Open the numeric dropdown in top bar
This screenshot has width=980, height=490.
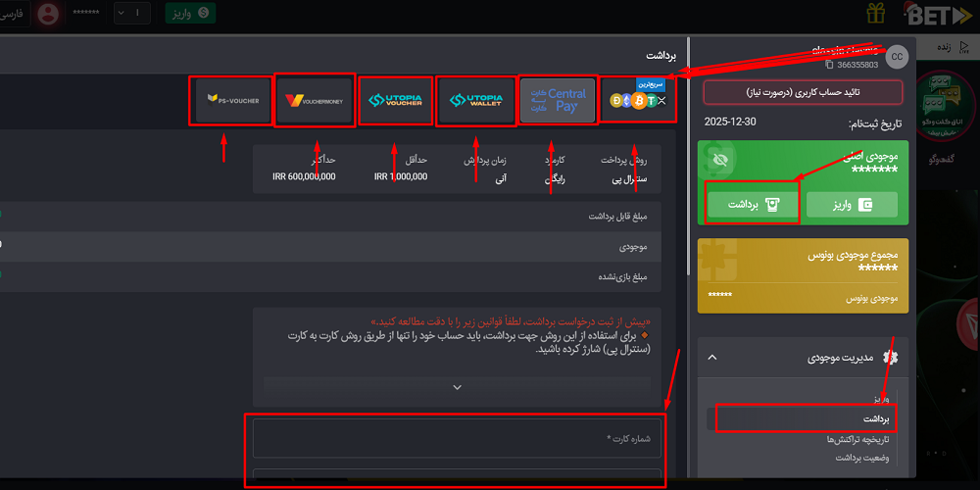(x=132, y=14)
